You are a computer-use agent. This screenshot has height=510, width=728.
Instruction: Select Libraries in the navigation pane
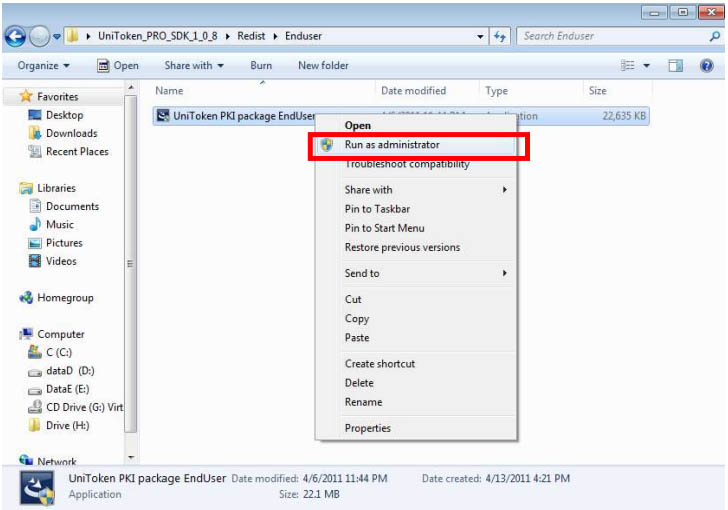click(x=56, y=188)
